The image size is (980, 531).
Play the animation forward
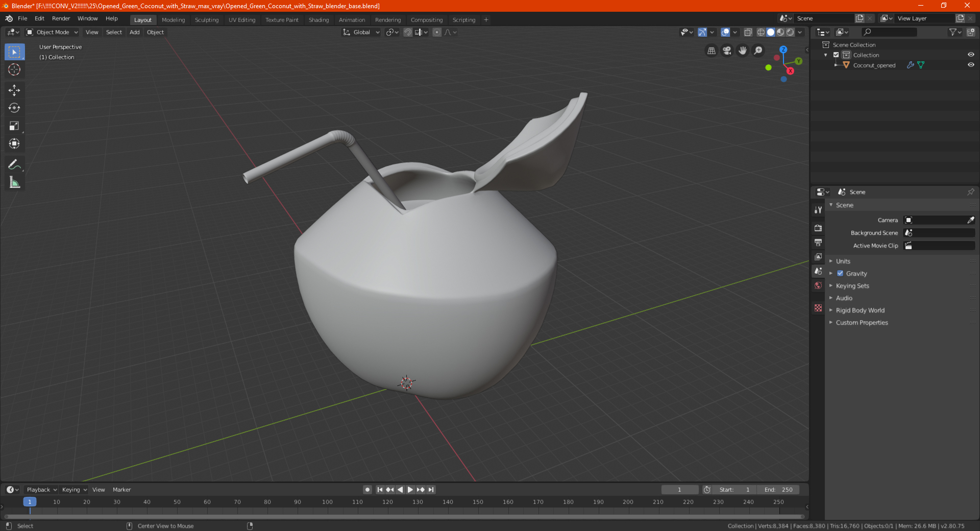click(x=410, y=490)
